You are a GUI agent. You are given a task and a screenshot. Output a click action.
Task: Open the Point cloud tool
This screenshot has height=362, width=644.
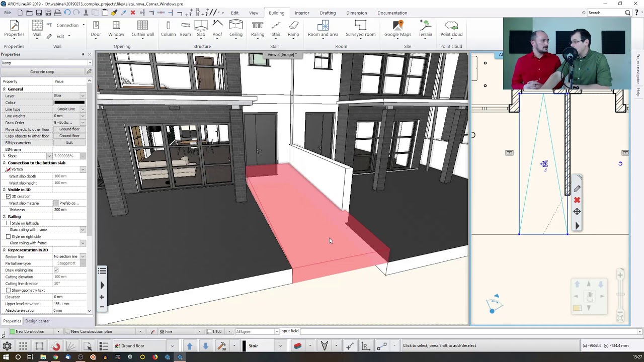451,29
